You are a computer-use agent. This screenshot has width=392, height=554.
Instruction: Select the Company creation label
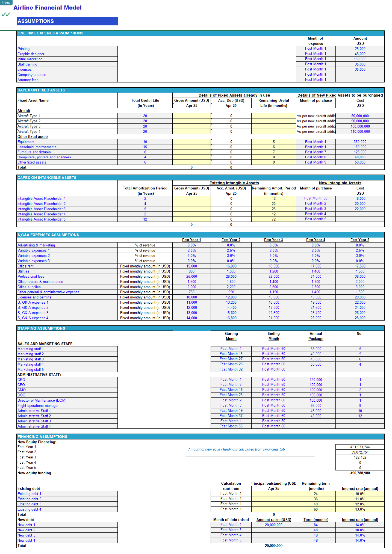coord(67,75)
